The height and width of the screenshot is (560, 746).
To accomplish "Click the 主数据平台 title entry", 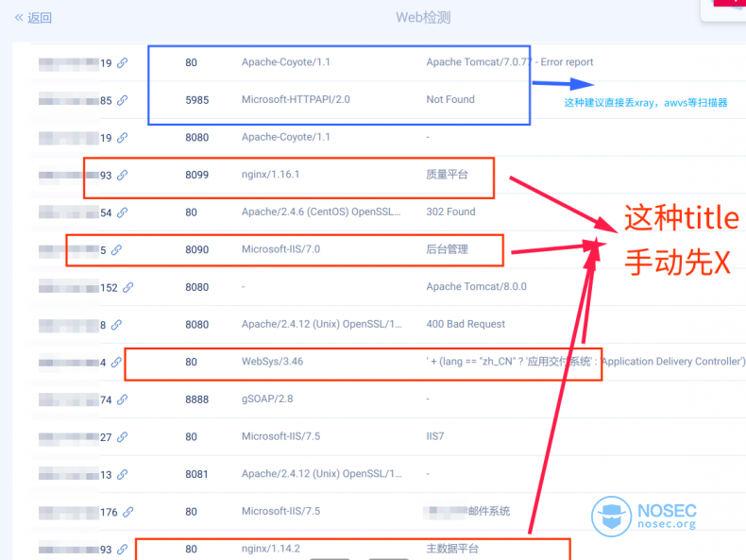I will pos(452,549).
